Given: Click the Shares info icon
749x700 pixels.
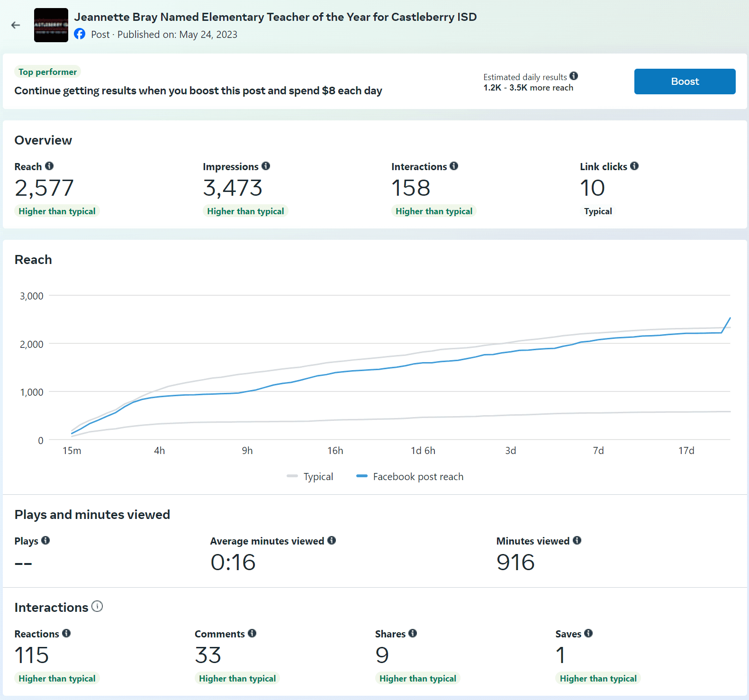Looking at the screenshot, I should point(413,633).
